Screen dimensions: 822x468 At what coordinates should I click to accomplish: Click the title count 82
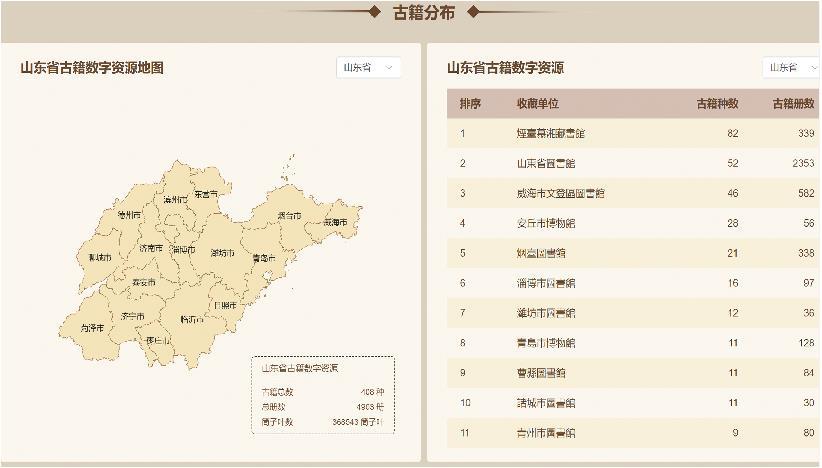[x=733, y=134]
